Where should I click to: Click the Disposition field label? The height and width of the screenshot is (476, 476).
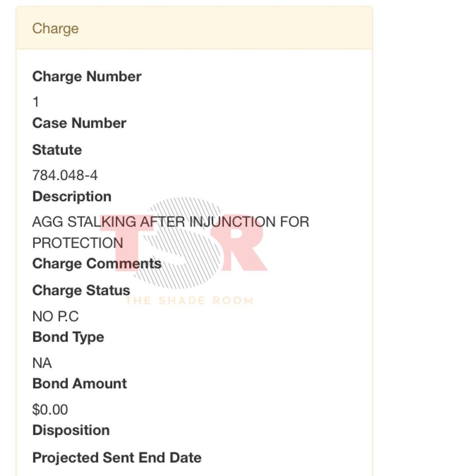point(71,431)
